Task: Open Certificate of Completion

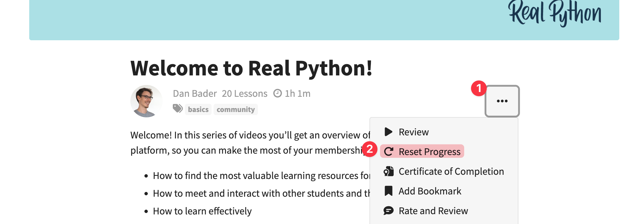Action: point(451,171)
